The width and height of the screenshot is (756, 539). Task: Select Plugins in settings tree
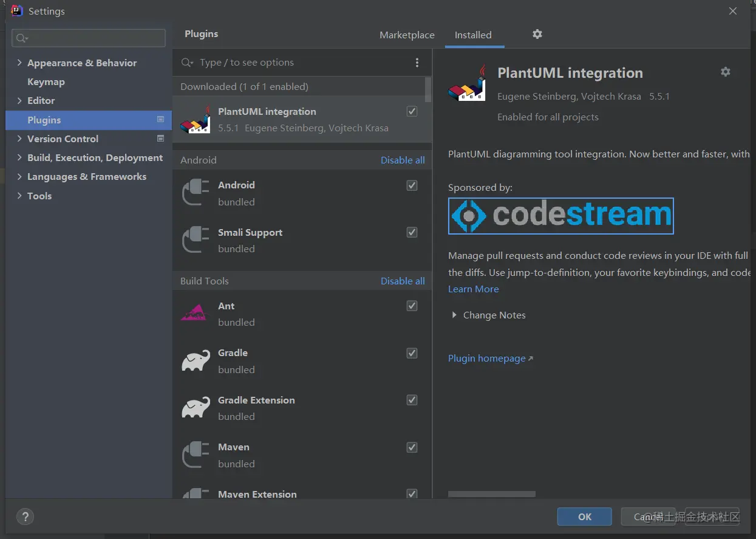pyautogui.click(x=89, y=120)
